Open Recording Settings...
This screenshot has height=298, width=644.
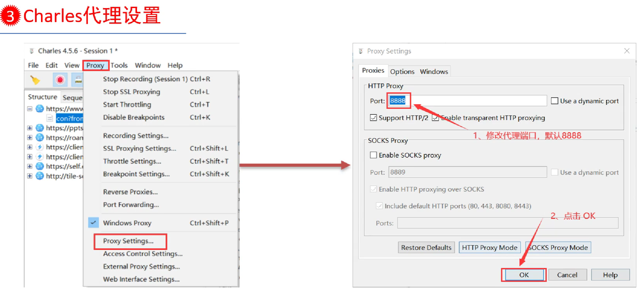click(x=161, y=136)
